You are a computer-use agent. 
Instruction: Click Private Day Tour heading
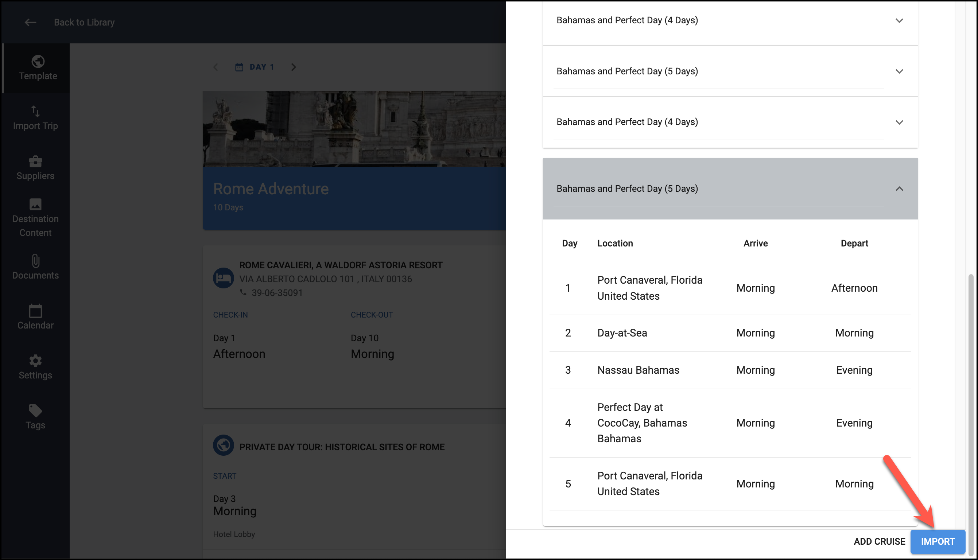click(342, 447)
